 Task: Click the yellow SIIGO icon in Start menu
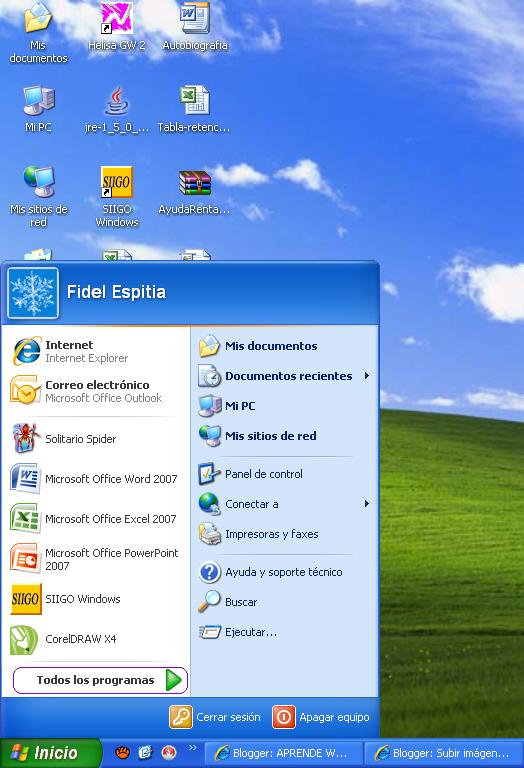click(26, 599)
